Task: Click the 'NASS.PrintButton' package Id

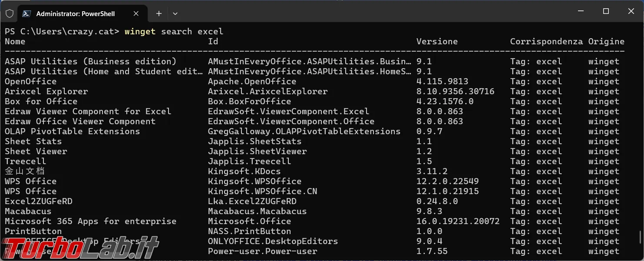Action: [x=249, y=231]
